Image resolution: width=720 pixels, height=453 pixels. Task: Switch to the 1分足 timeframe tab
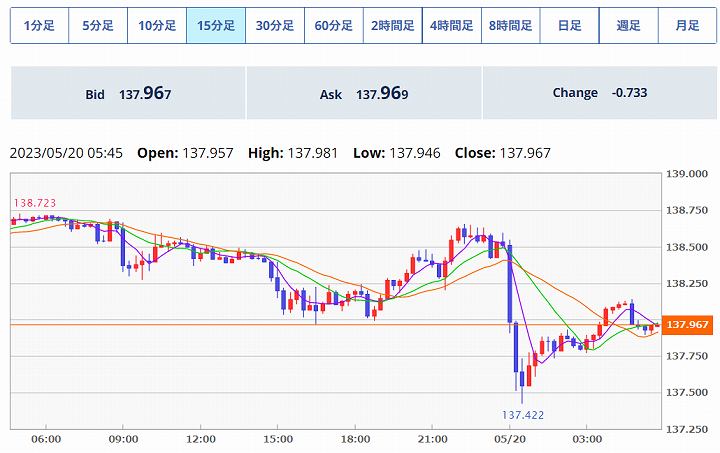[x=39, y=25]
